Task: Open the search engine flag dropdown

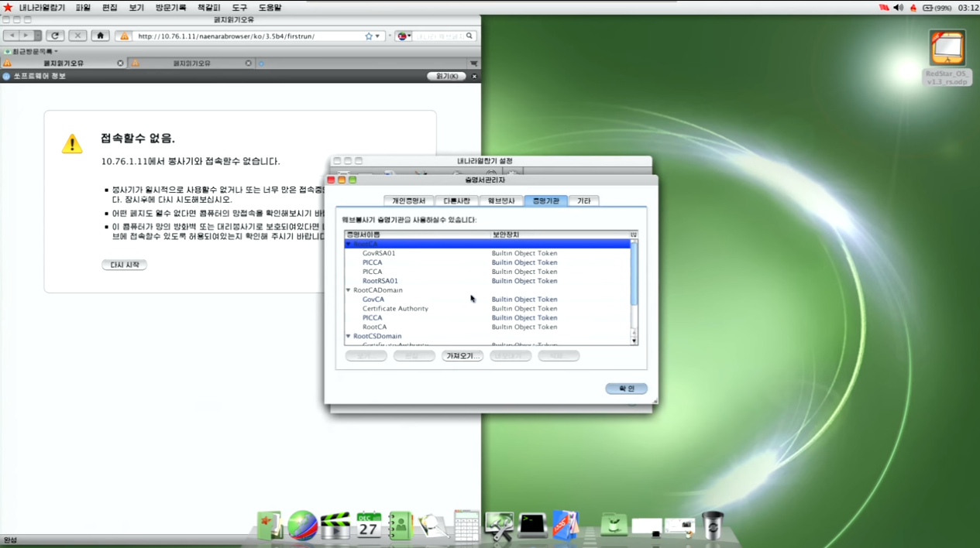Action: click(x=404, y=36)
